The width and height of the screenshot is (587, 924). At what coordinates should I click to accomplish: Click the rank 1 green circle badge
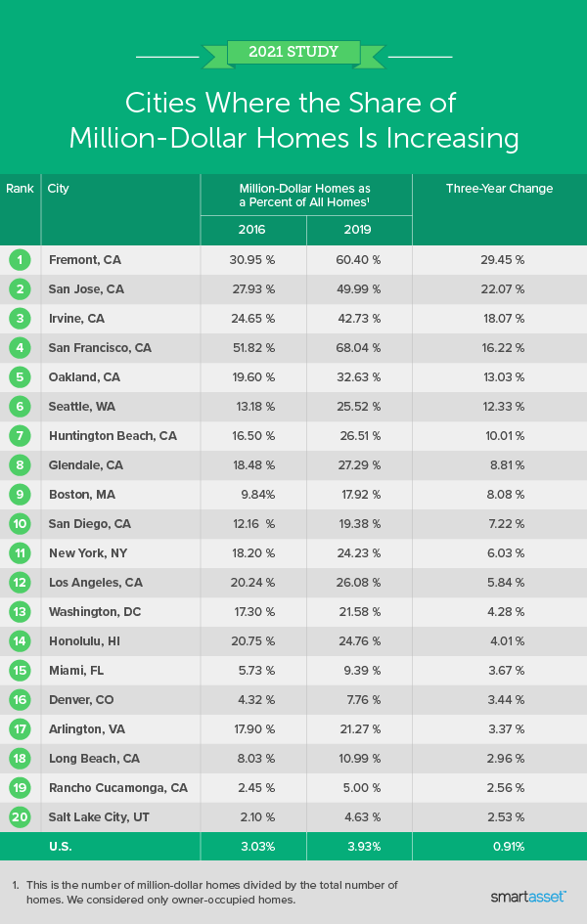[x=20, y=260]
